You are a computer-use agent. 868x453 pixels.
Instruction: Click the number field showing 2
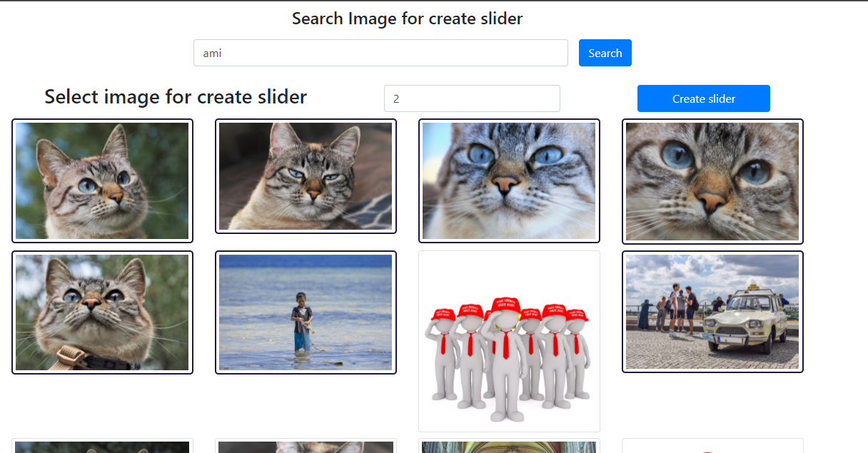(x=472, y=98)
